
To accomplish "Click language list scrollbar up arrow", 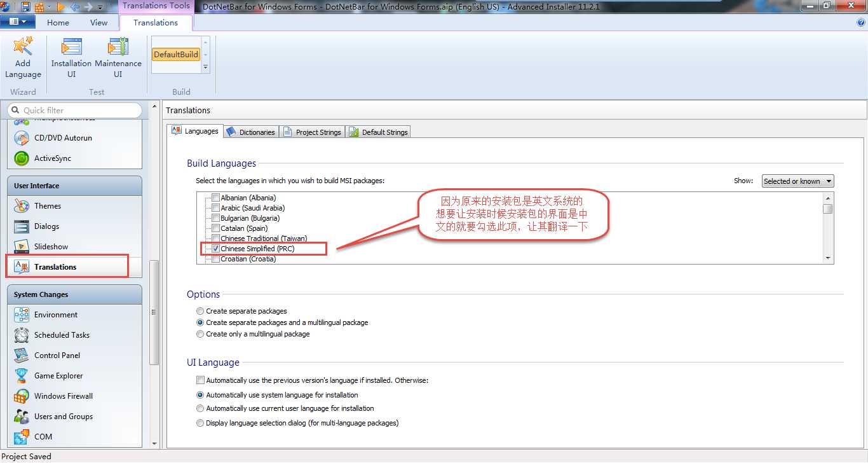I will pyautogui.click(x=827, y=198).
